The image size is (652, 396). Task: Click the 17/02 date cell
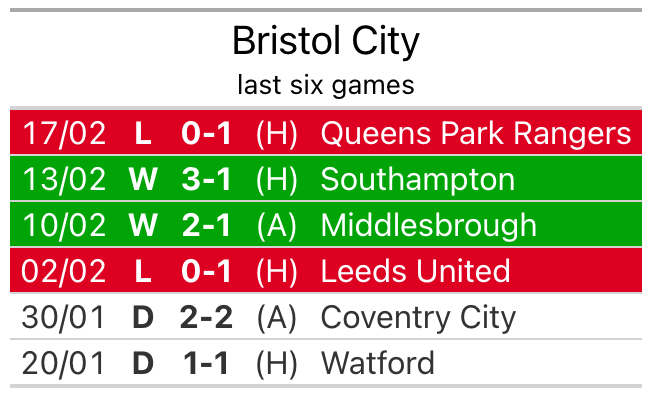click(64, 134)
